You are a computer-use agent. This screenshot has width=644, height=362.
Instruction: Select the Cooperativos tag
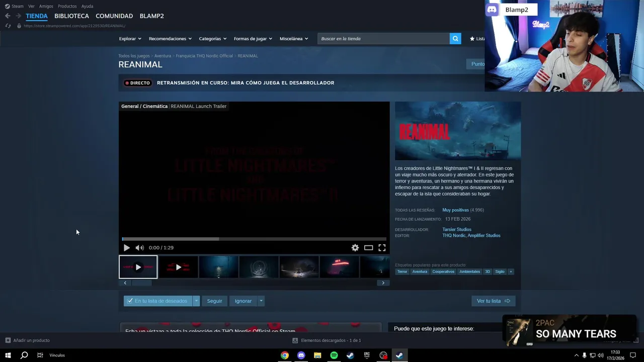443,271
